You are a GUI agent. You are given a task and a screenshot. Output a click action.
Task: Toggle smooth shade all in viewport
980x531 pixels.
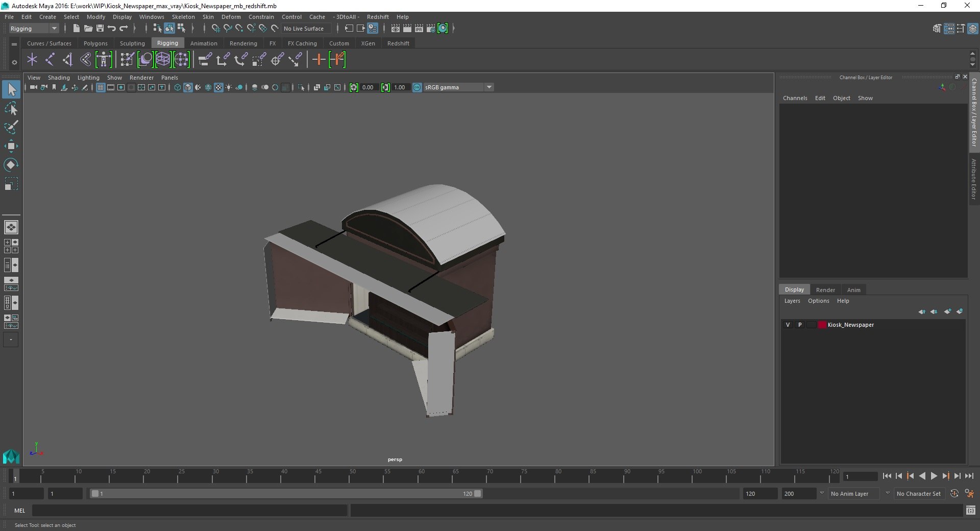pos(188,87)
